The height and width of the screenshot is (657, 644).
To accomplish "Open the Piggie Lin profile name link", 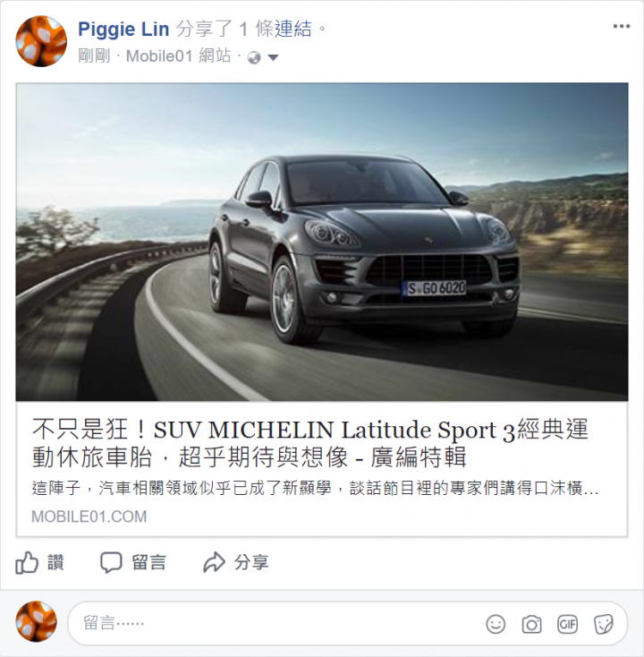I will coord(123,30).
